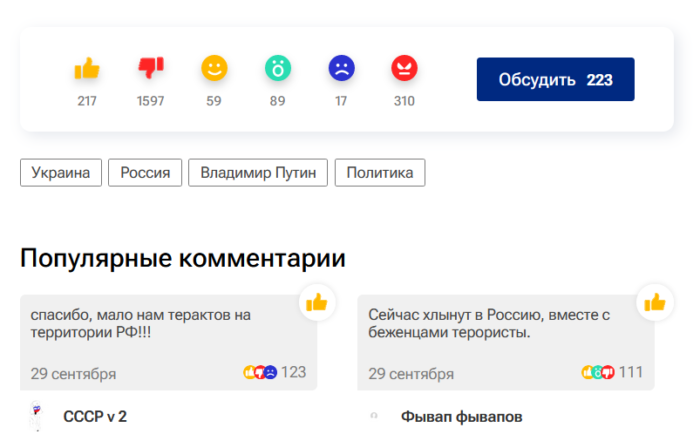Click the Фывап фывапов avatar placeholder
Screen dimensions: 700x441
point(374,416)
